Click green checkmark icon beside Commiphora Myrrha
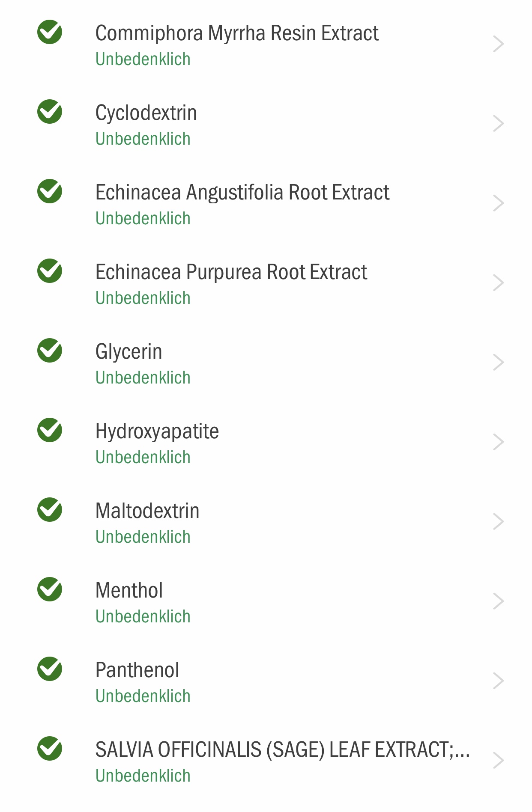 50,32
